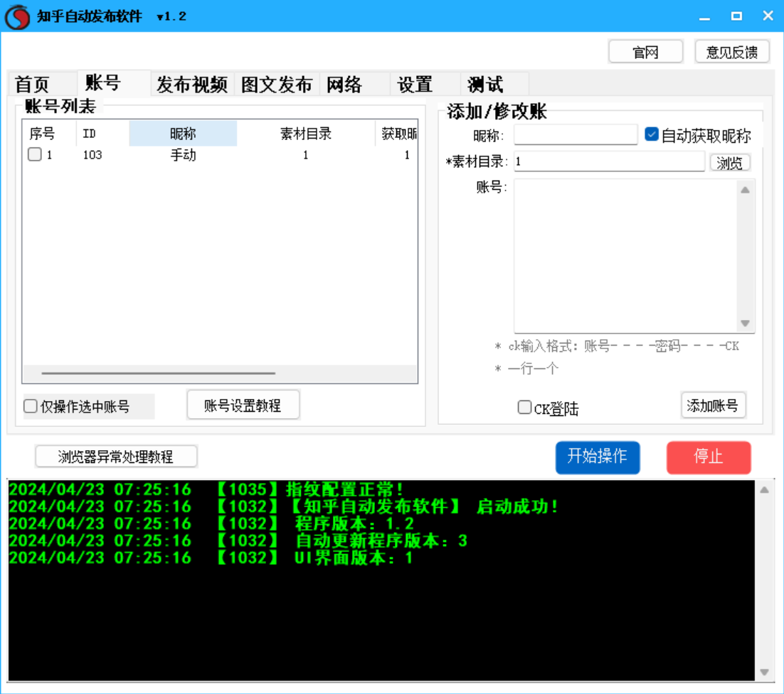Open 浏览器异常处理教程 tutorial
784x694 pixels.
point(116,457)
